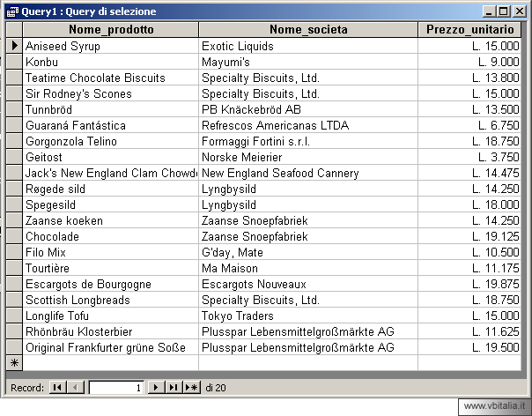Open the www.vbitalia.it watermark link

pyautogui.click(x=493, y=407)
